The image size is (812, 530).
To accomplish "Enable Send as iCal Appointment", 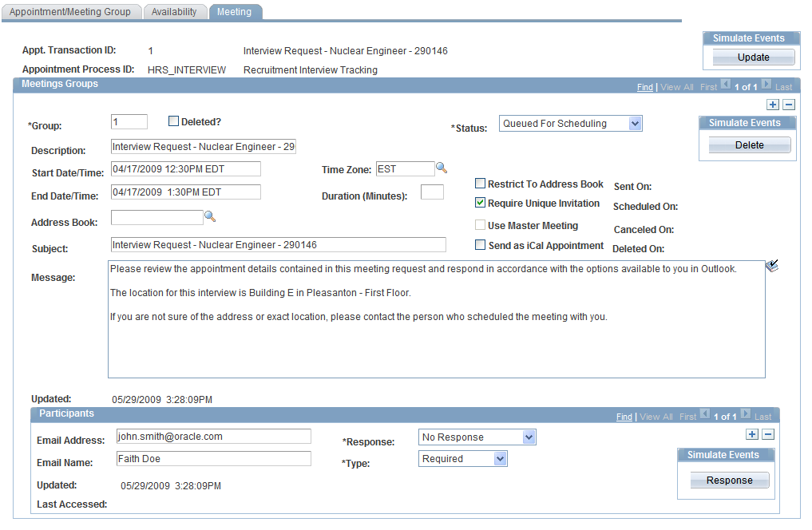I will click(480, 245).
